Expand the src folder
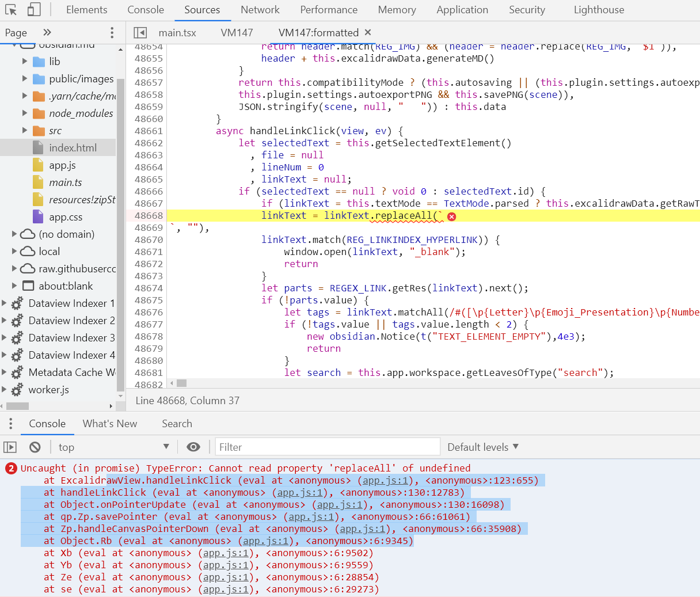 point(24,130)
